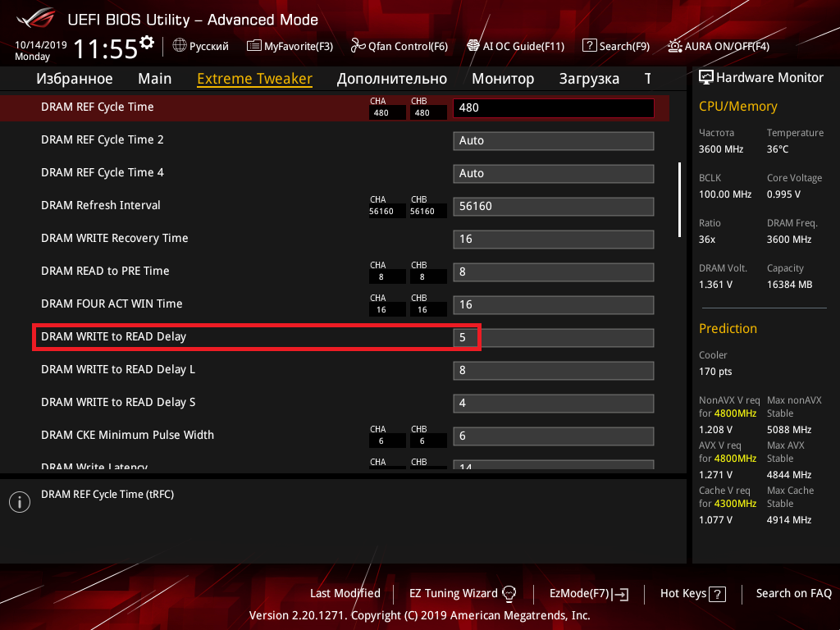
Task: Click the 1.361 V DRAM voltage value
Action: pos(715,285)
